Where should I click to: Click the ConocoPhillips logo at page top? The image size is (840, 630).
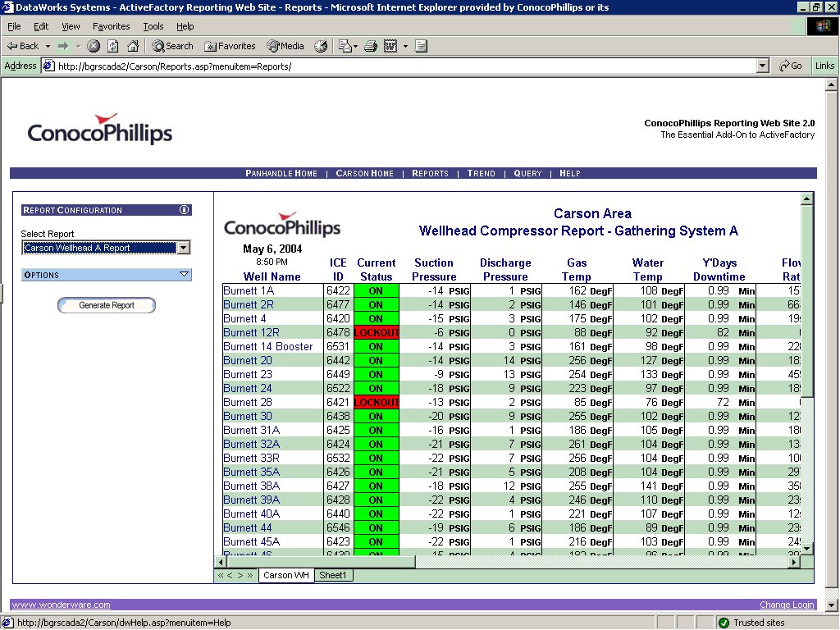point(100,129)
